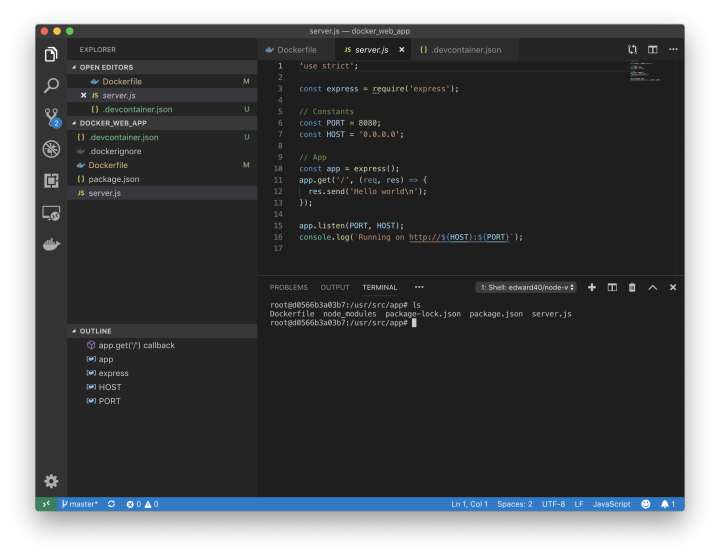Image resolution: width=720 pixels, height=558 pixels.
Task: Click the 'use strict' line of code
Action: pos(328,66)
